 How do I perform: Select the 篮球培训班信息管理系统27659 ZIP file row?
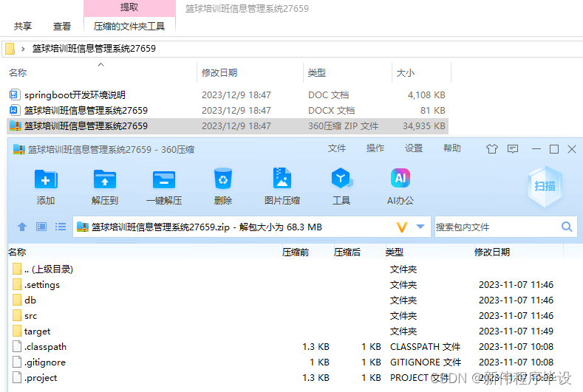(x=228, y=126)
